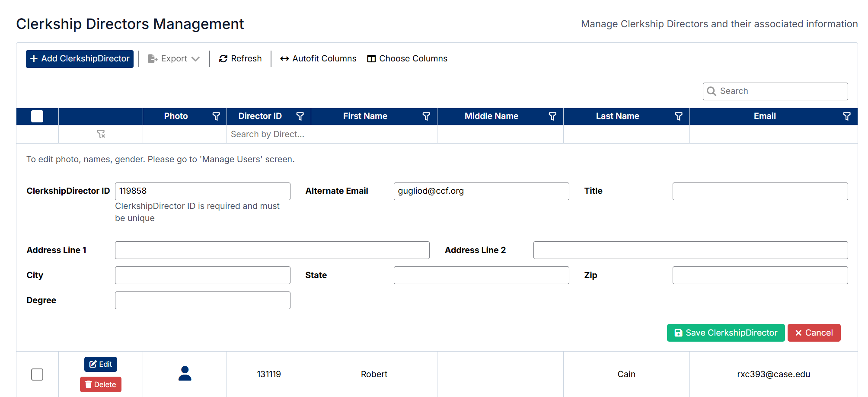This screenshot has height=397, width=868.
Task: Toggle the select-all header checkbox
Action: click(x=37, y=116)
